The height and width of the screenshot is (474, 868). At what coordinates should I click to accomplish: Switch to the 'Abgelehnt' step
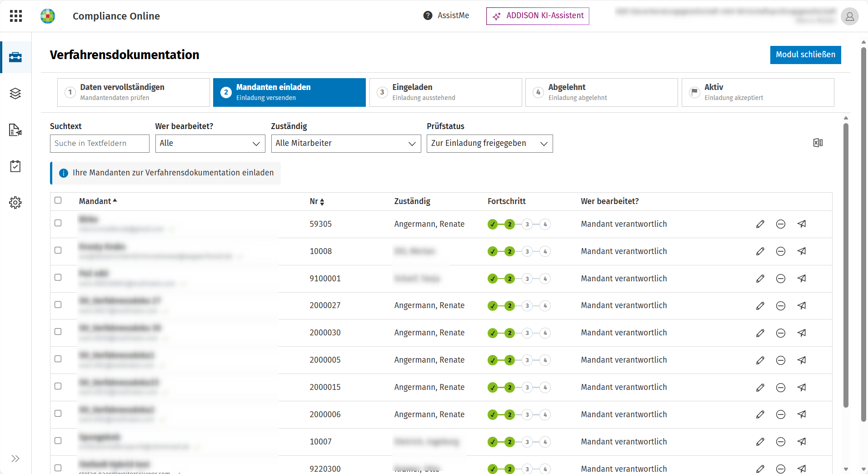click(x=602, y=92)
